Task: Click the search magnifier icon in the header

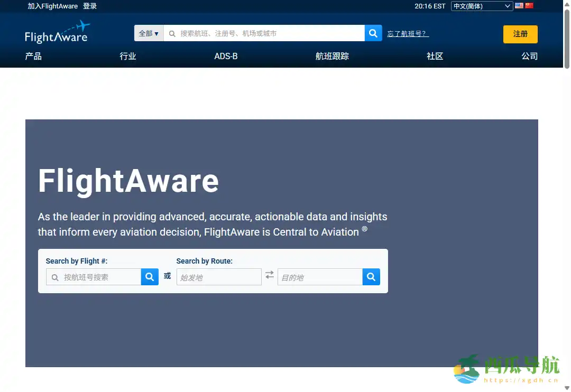Action: [x=373, y=33]
